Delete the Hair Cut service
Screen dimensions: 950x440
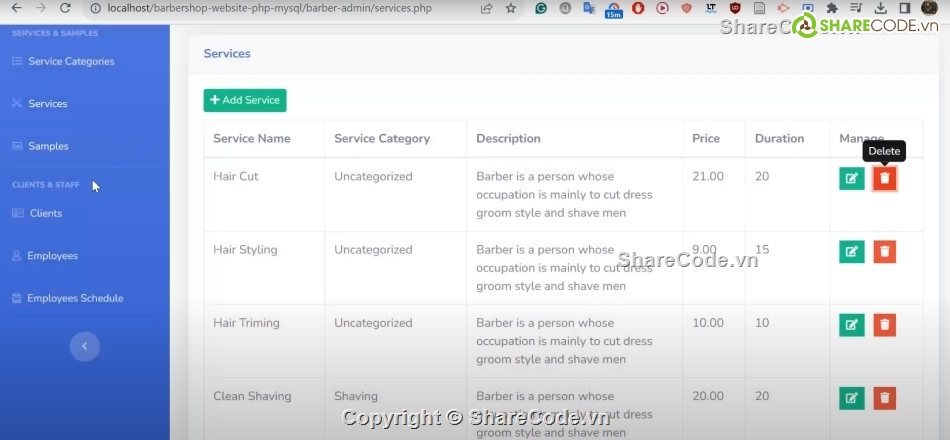point(884,179)
